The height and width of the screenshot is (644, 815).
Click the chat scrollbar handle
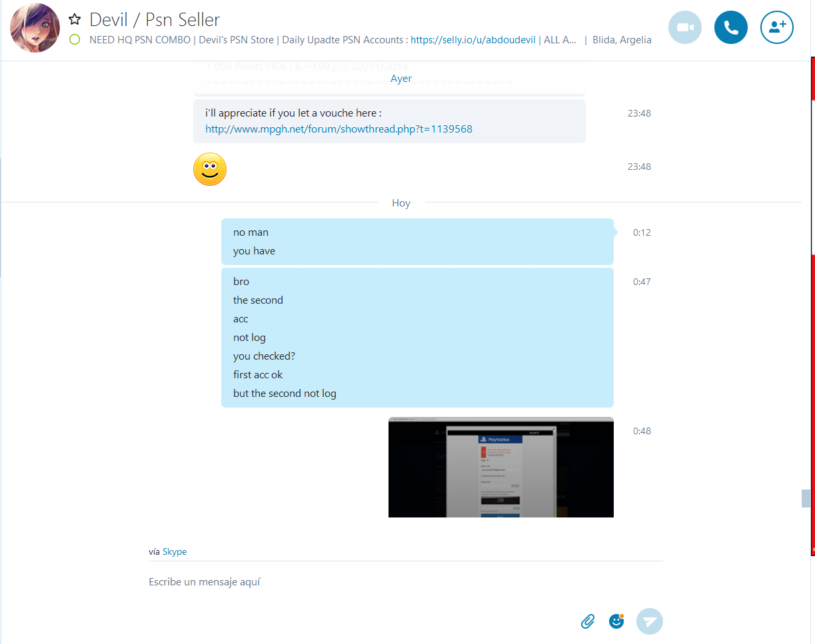[806, 498]
